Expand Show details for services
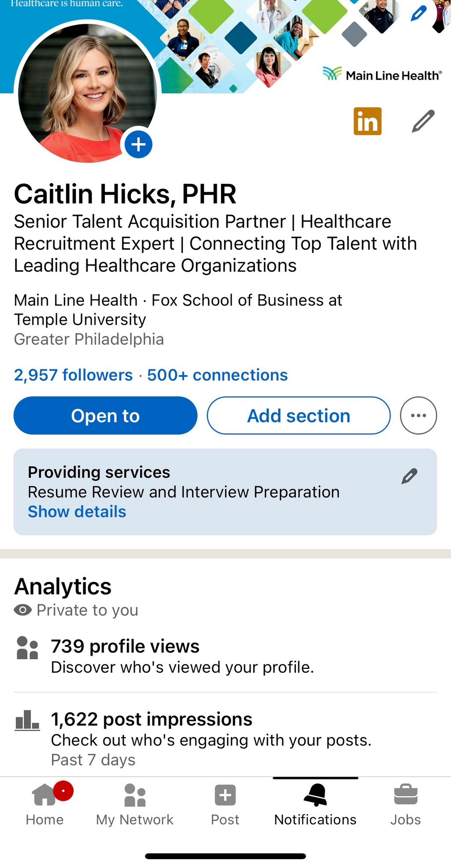This screenshot has height=868, width=451. coord(77,512)
